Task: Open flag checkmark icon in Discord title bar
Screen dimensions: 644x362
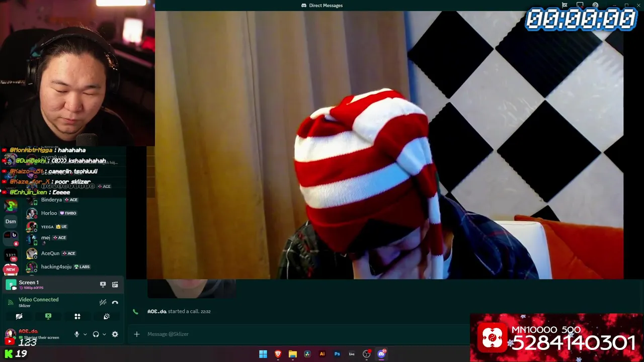Action: tap(565, 6)
